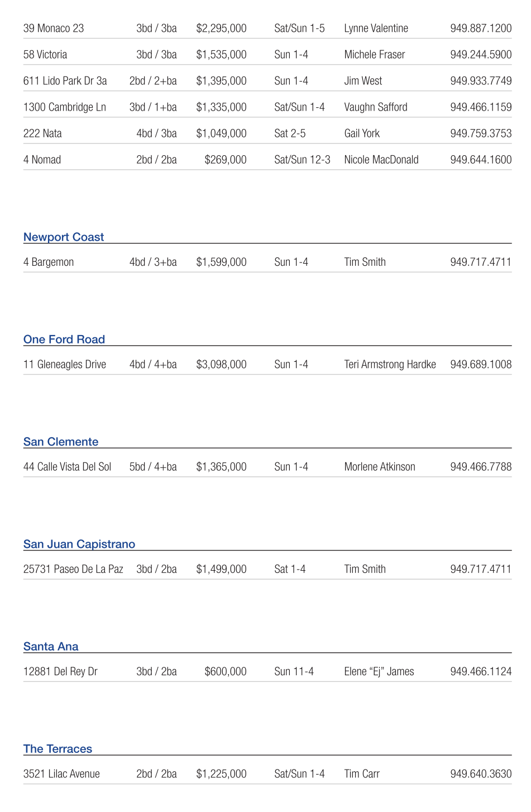Viewport: 531px width, 812px height.
Task: Select the 11 Gleneagles Drive address
Action: [x=65, y=365]
